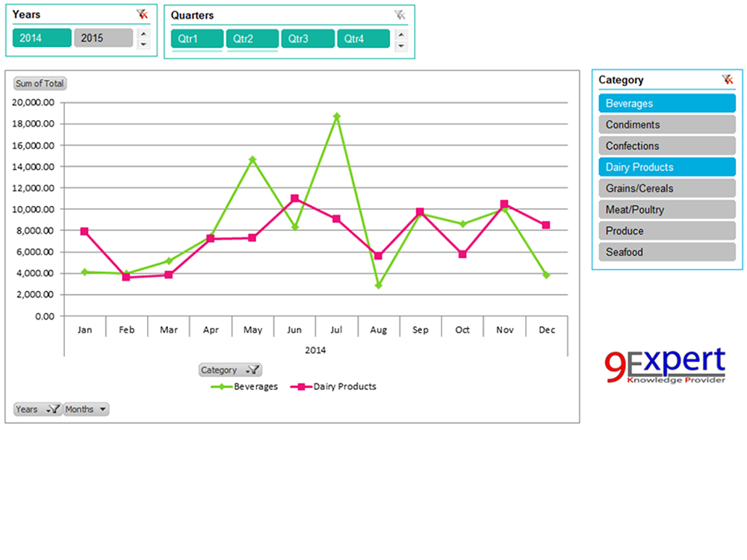This screenshot has height=560, width=747.
Task: Click the 9Expert logo
Action: point(664,365)
